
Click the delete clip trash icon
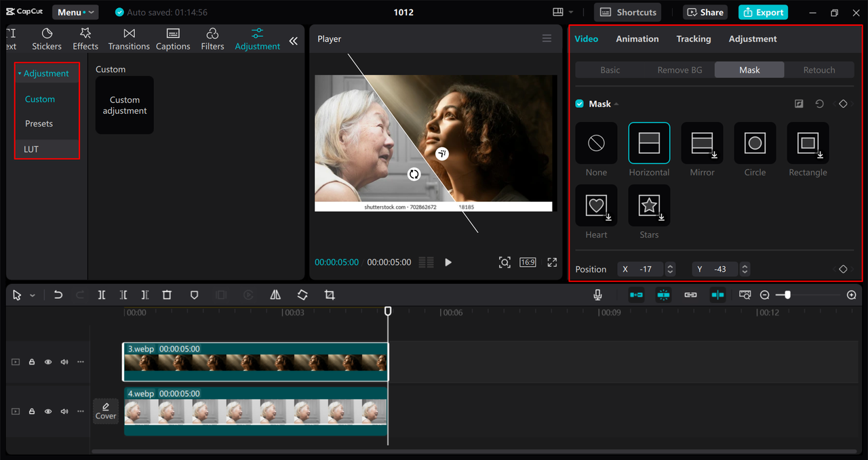click(x=167, y=295)
